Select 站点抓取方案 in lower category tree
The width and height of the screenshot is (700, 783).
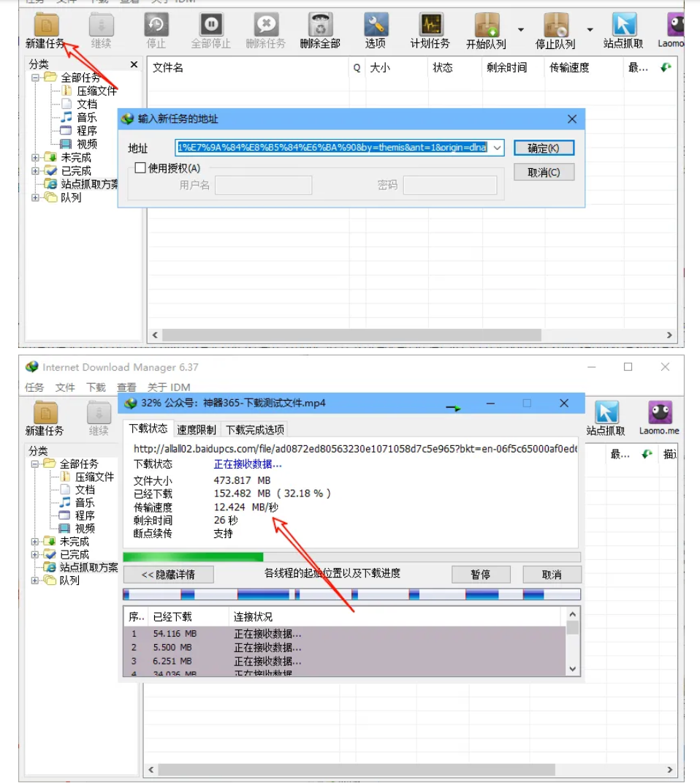coord(89,567)
